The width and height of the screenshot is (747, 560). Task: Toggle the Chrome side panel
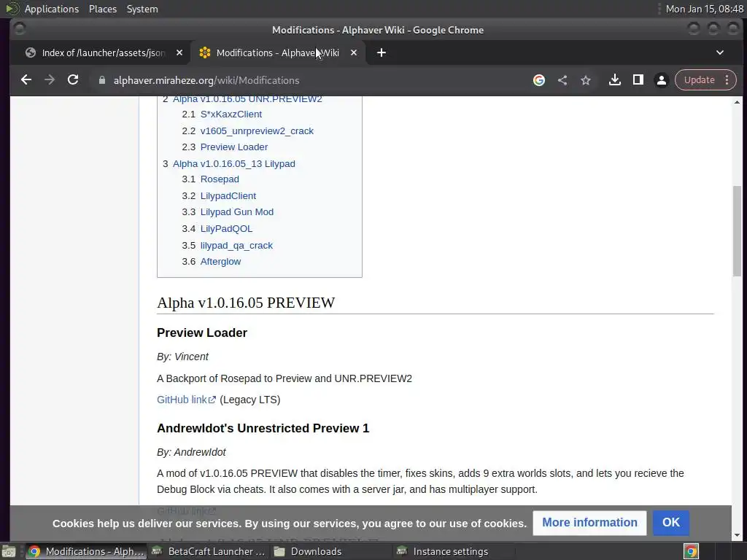pyautogui.click(x=638, y=80)
